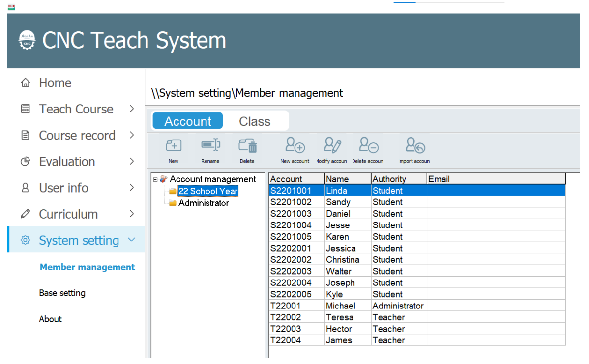This screenshot has height=364, width=589.
Task: Select the name Karen cell
Action: (x=348, y=236)
